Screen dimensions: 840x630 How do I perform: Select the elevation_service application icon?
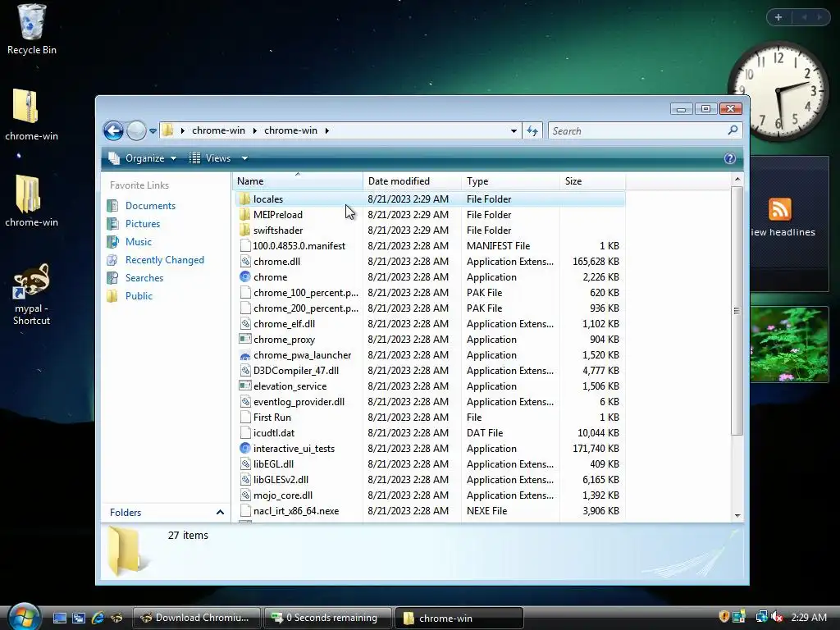point(244,386)
